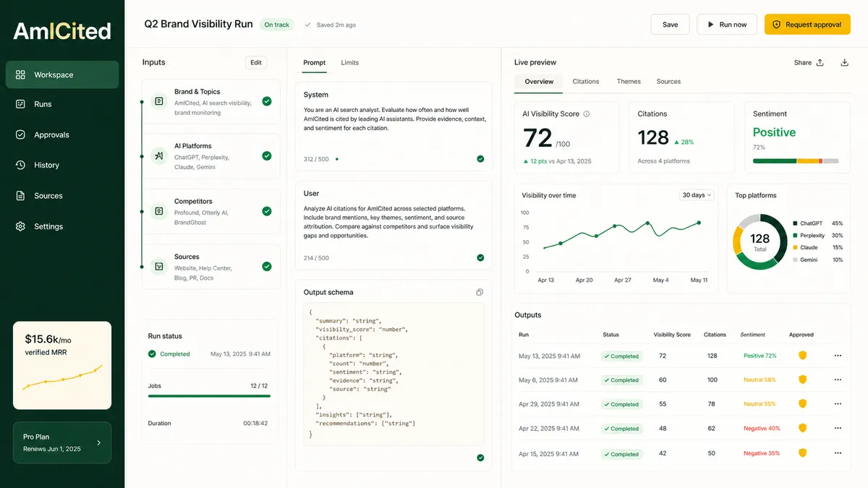Image resolution: width=868 pixels, height=488 pixels.
Task: Open the 30 days range dropdown
Action: click(x=697, y=195)
